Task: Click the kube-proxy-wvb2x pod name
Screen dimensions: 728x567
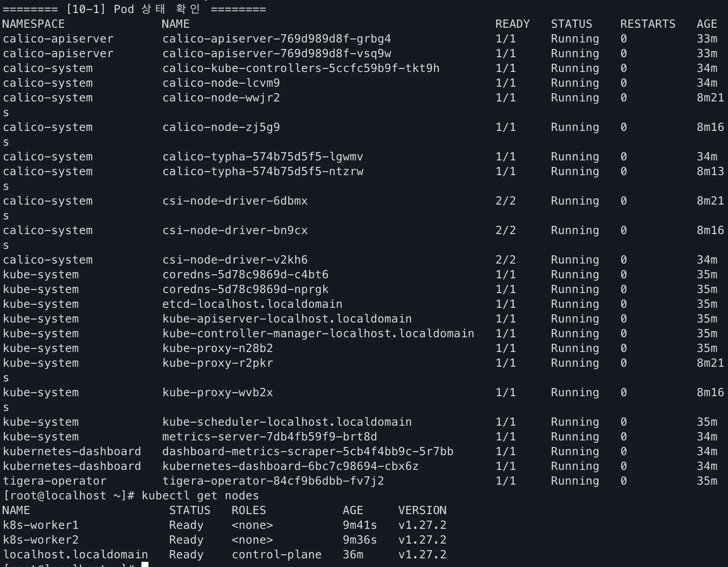Action: click(x=218, y=393)
